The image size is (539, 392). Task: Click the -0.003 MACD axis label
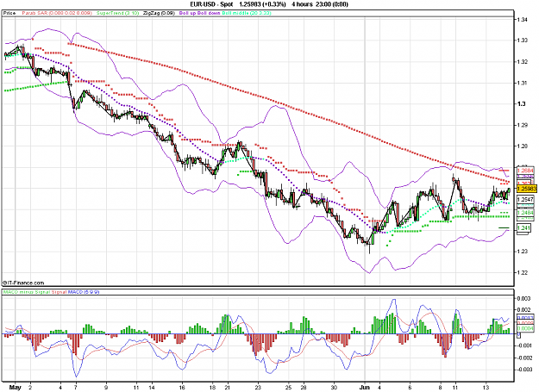(524, 370)
